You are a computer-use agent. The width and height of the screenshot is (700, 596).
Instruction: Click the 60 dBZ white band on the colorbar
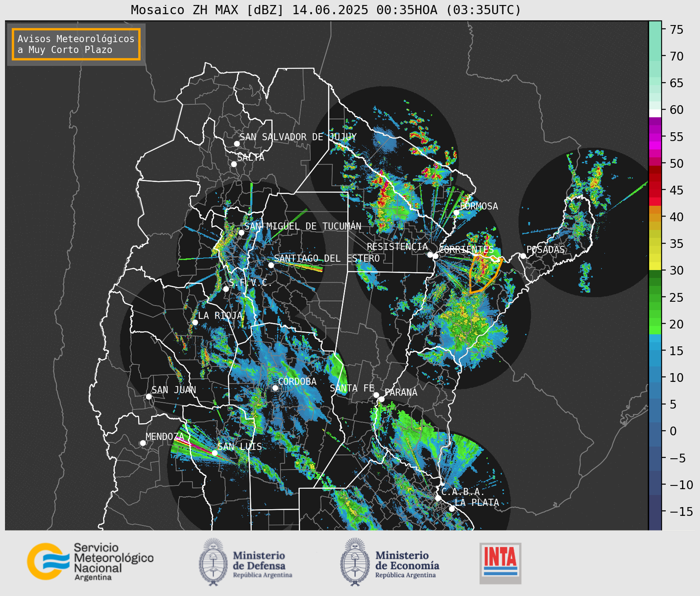click(x=655, y=113)
